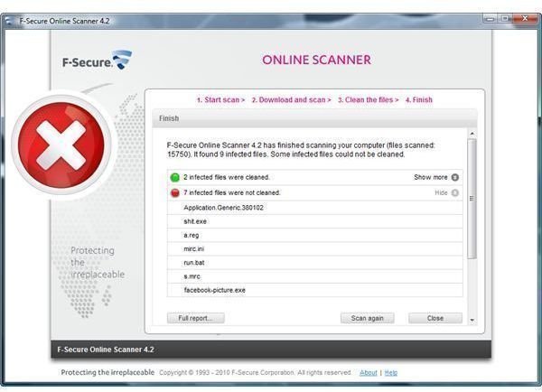This screenshot has height=392, width=542.
Task: Open the Help link
Action: pos(391,373)
